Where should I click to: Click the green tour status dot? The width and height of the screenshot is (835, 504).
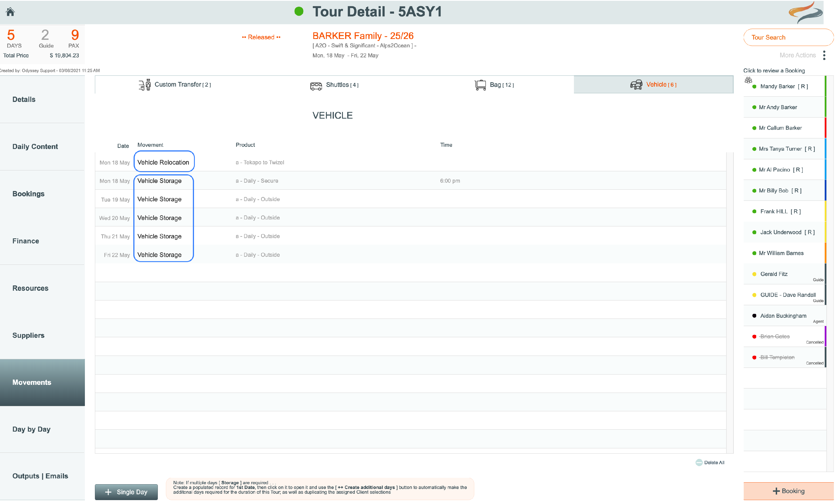pos(299,11)
